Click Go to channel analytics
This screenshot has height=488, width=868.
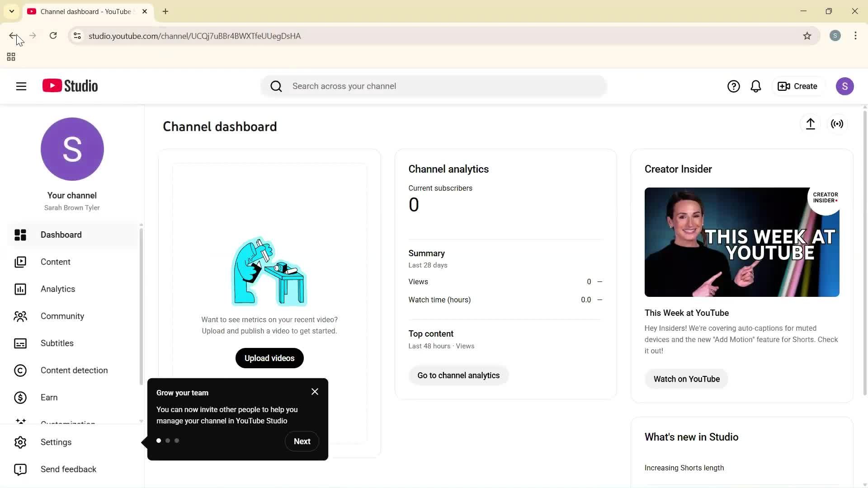(x=458, y=375)
